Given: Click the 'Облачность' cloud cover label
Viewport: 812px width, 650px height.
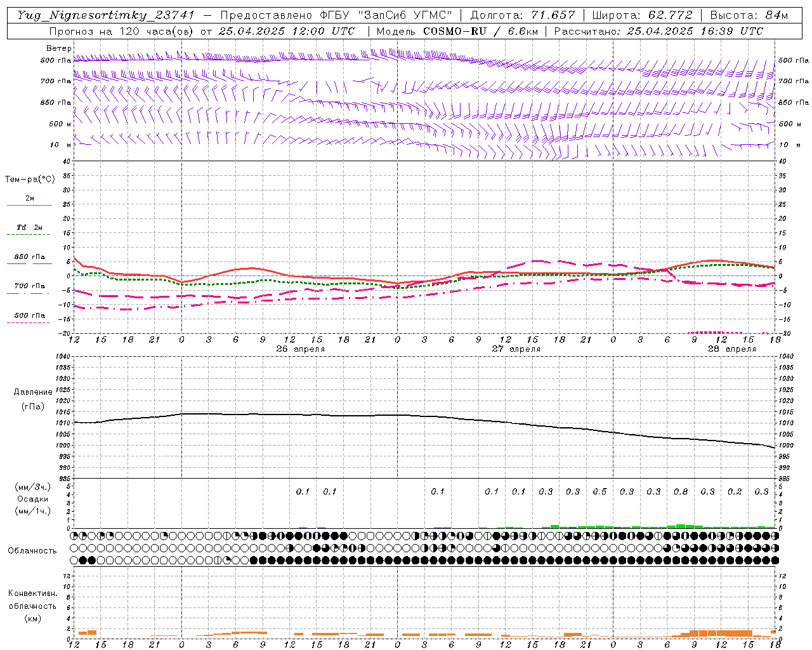Looking at the screenshot, I should point(32,551).
